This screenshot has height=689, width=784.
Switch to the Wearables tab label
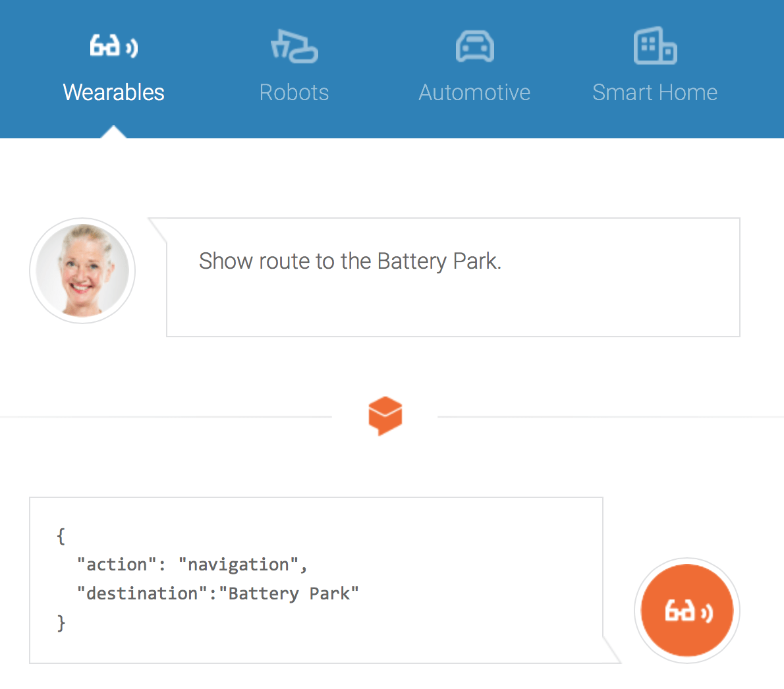pyautogui.click(x=113, y=92)
